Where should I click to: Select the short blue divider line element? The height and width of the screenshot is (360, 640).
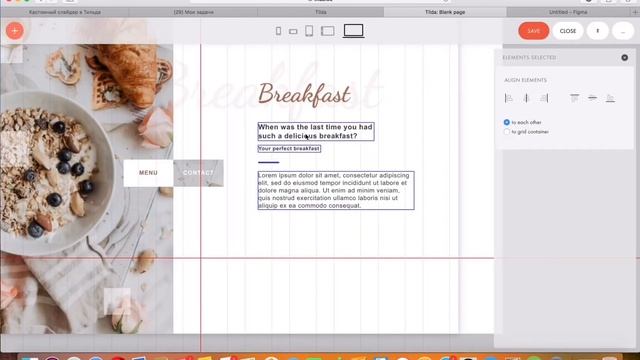tap(269, 162)
